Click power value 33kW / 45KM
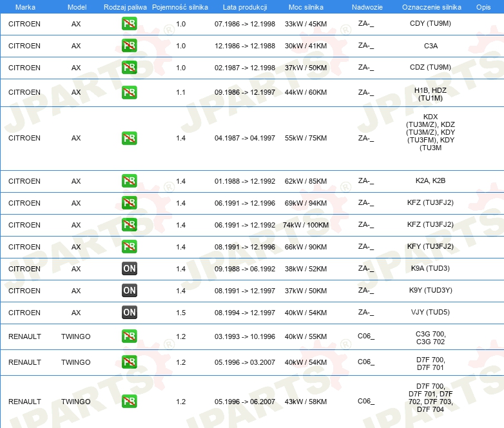 [305, 24]
